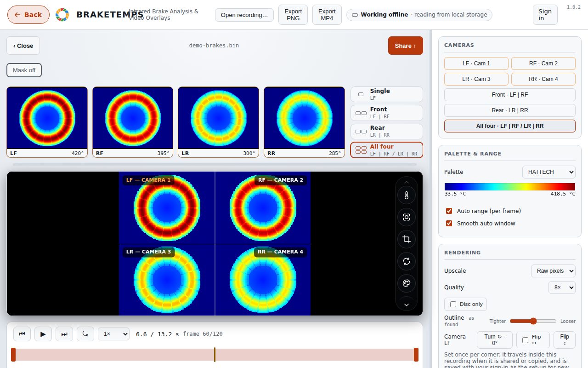Choose Single LF layout
The width and height of the screenshot is (588, 368).
click(x=386, y=94)
